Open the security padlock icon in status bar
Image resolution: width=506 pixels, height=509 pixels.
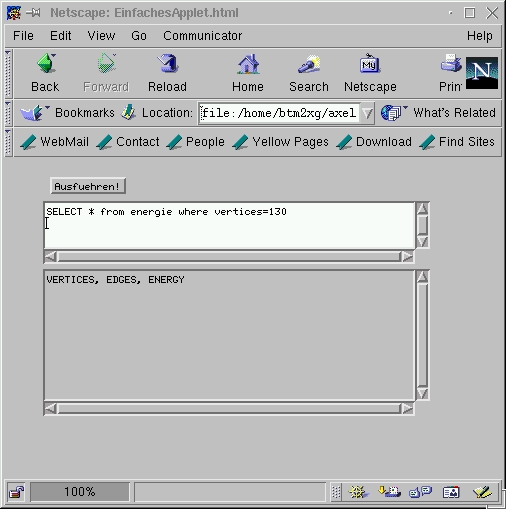click(x=16, y=492)
